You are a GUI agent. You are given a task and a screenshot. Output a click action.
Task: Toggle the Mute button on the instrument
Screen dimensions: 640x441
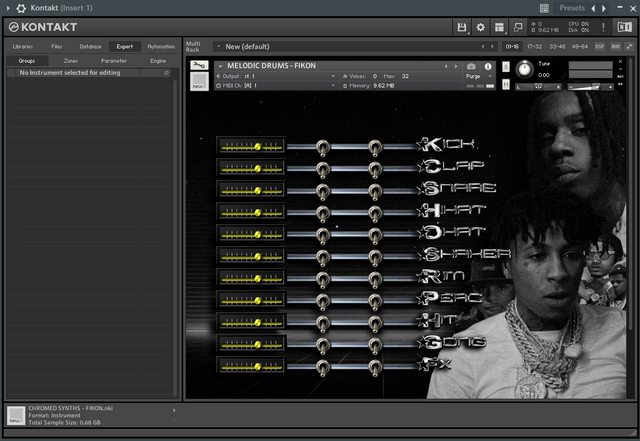[505, 86]
